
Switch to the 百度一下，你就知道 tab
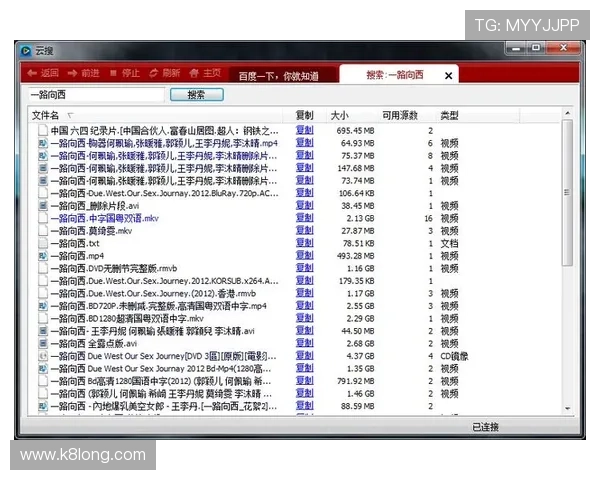pyautogui.click(x=283, y=75)
